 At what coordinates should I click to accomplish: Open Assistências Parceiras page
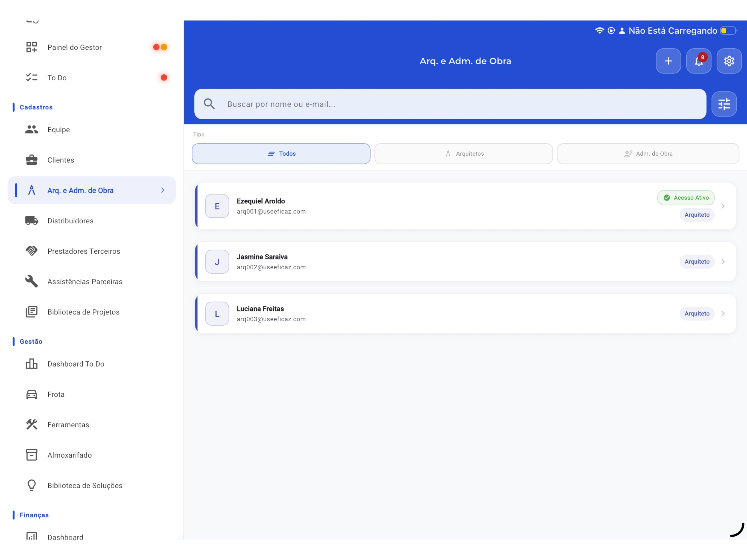point(92,282)
